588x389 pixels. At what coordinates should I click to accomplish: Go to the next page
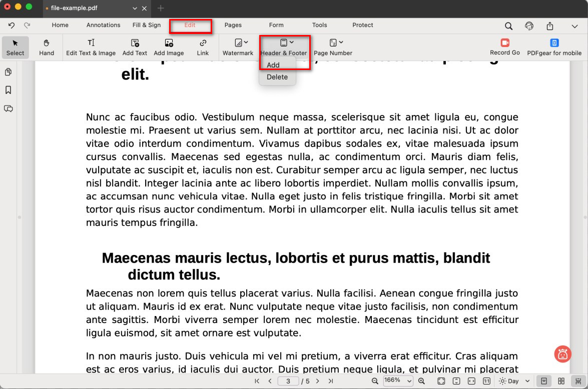(317, 381)
